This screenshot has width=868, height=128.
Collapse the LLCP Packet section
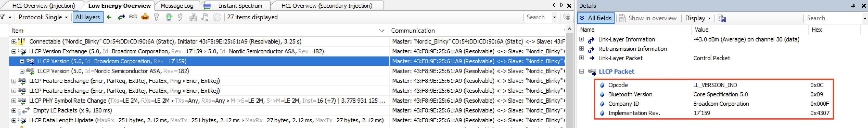tap(582, 72)
